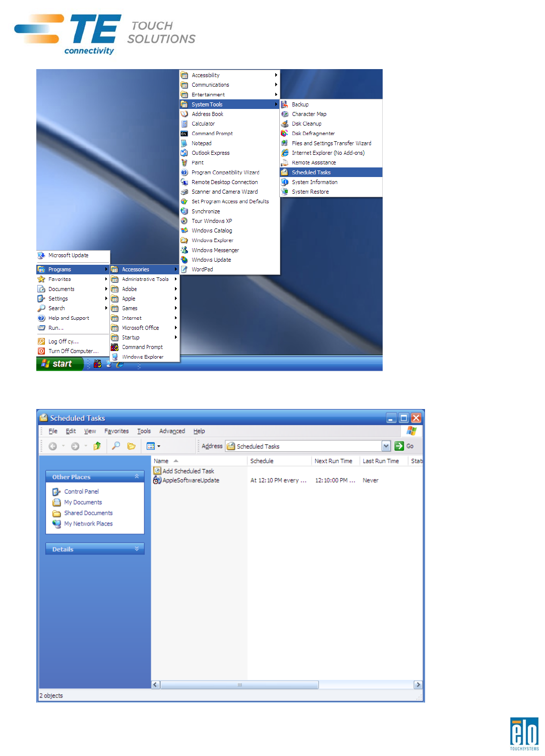545x756 pixels.
Task: Select Disk Defragmenter menu entry
Action: 331,134
